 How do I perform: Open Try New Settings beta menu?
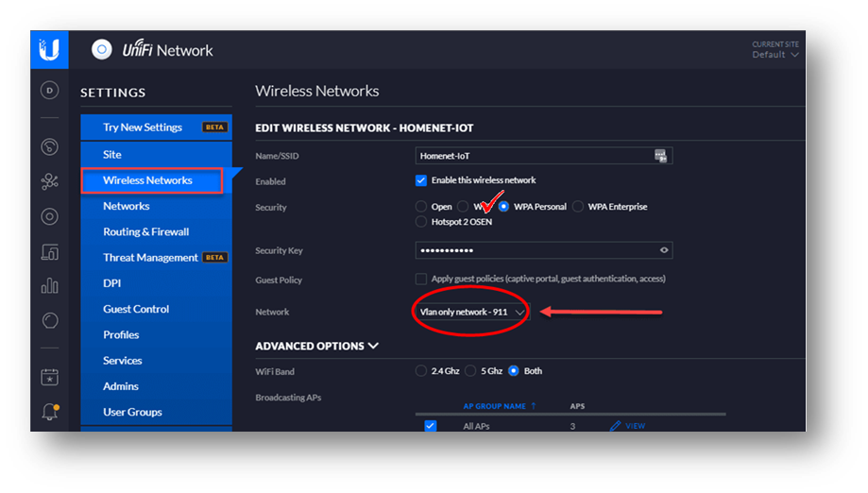tap(156, 127)
